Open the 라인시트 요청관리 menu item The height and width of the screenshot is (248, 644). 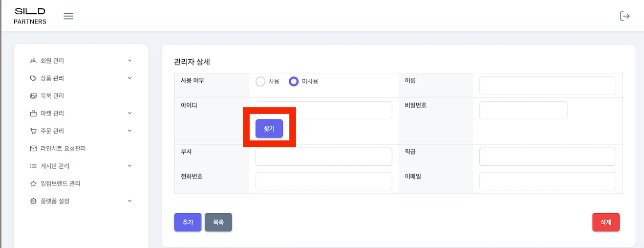[63, 148]
